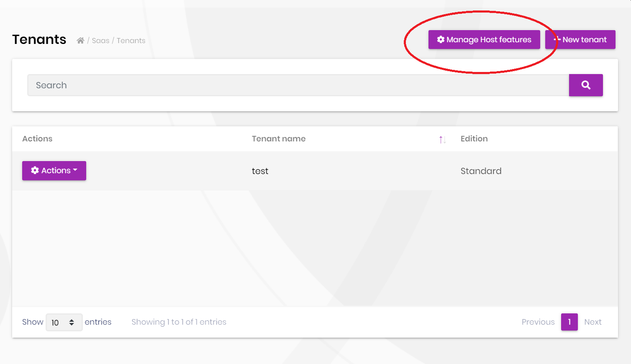The image size is (631, 364).
Task: Click the home icon in the breadcrumb
Action: (x=80, y=41)
